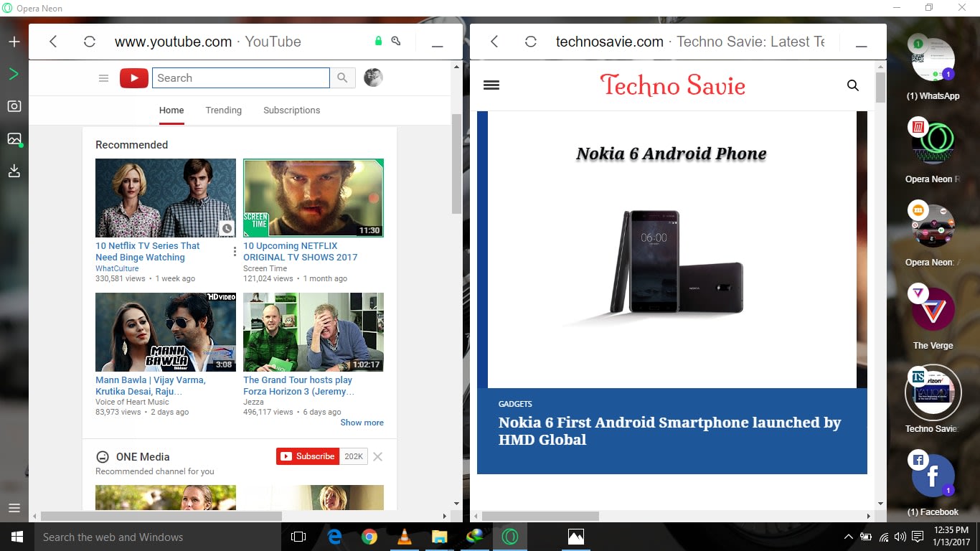This screenshot has width=980, height=551.
Task: Subscribe to ONE Media channel
Action: (x=307, y=456)
